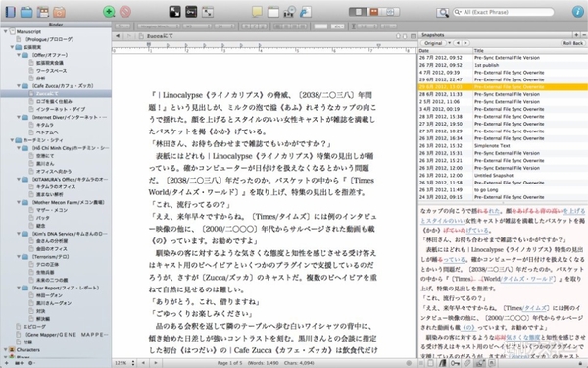Open References pane icon in inspector footer

click(443, 363)
